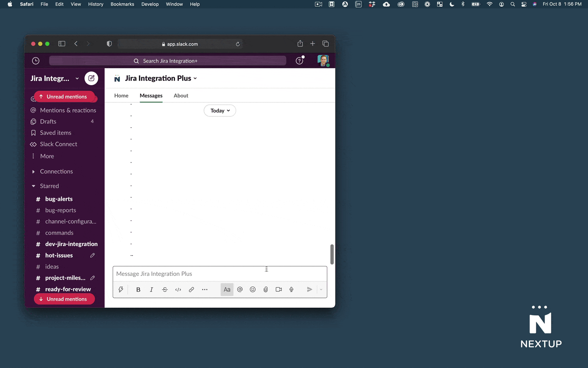Select the Messages tab

(151, 96)
